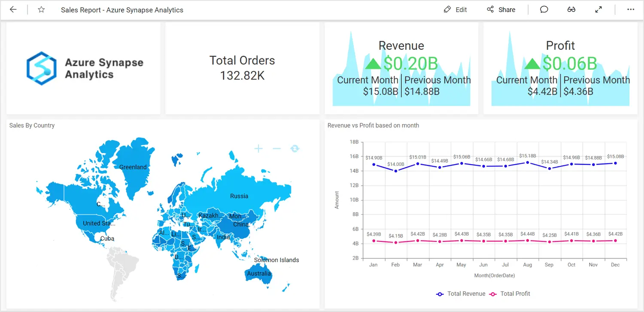
Task: Enter fullscreen with the expand arrows icon
Action: click(x=598, y=9)
